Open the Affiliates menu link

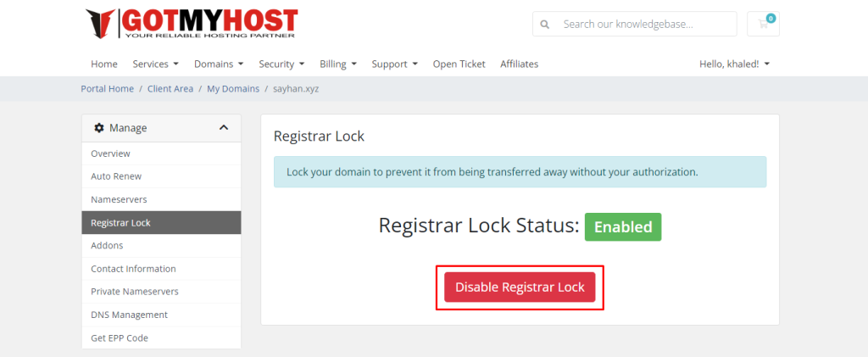pos(519,64)
